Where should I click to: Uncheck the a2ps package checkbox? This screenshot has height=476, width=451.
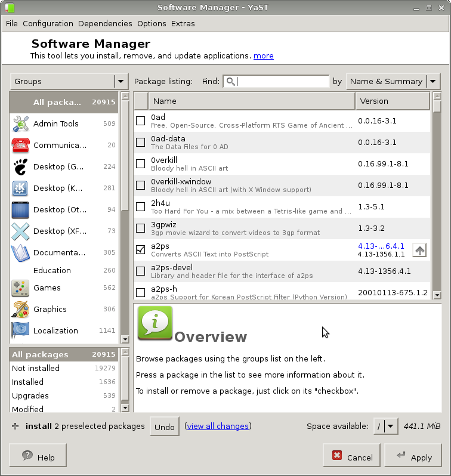click(141, 250)
